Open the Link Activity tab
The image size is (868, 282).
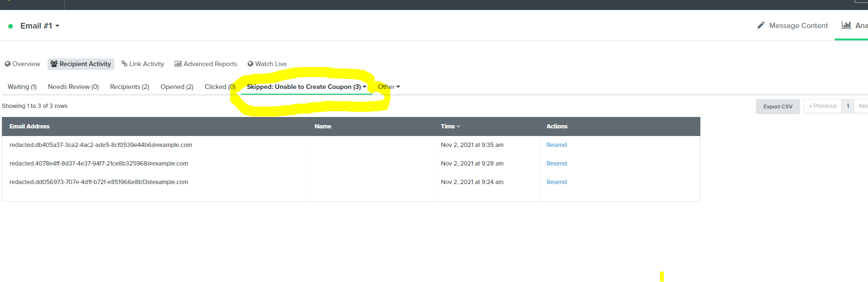pyautogui.click(x=142, y=64)
